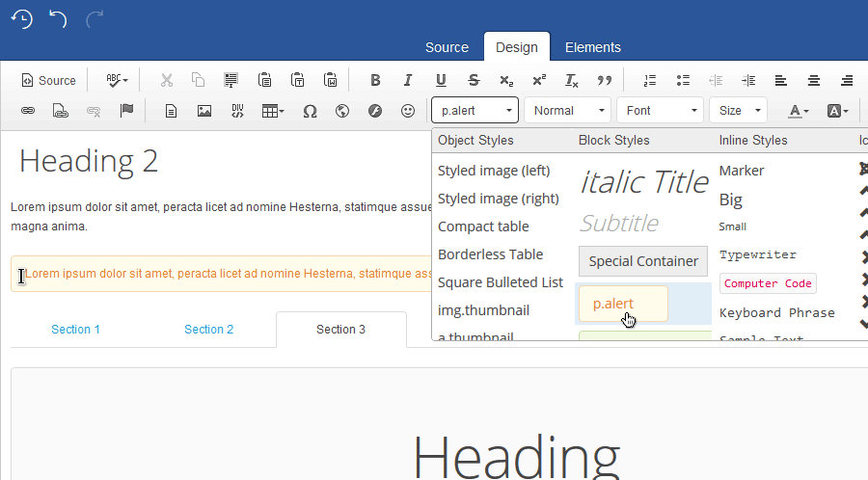Screen dimensions: 868x480
Task: Switch to the Source tab at top
Action: pos(447,47)
